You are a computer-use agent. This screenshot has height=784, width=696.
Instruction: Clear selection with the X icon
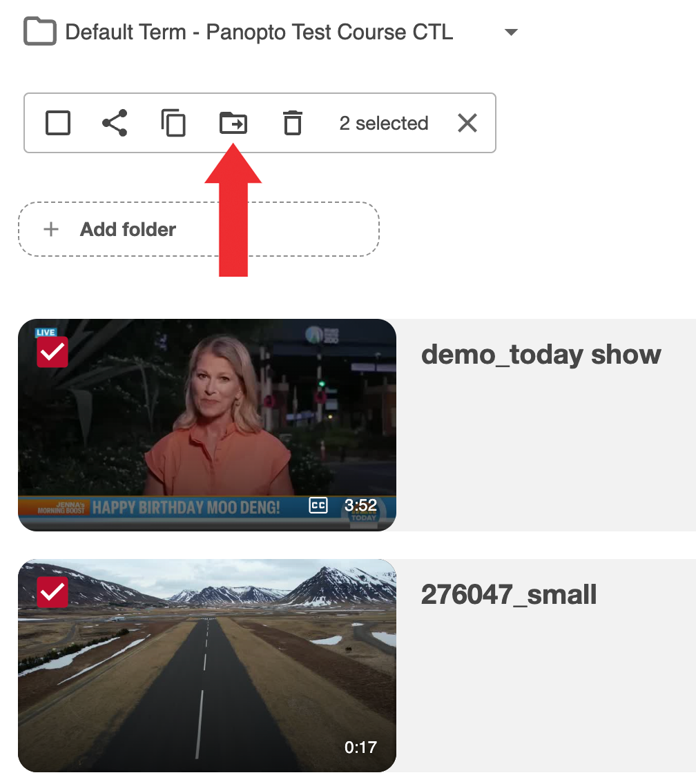[467, 123]
